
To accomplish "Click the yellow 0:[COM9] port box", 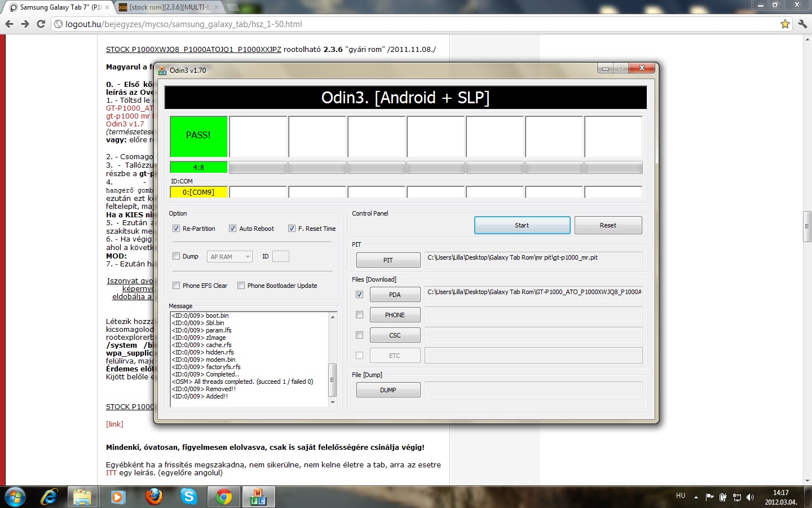I will click(x=198, y=192).
